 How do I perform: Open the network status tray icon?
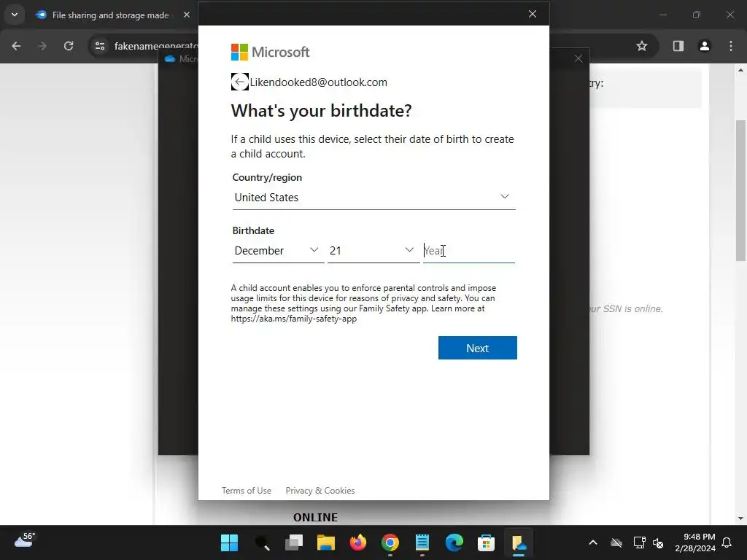click(x=639, y=542)
